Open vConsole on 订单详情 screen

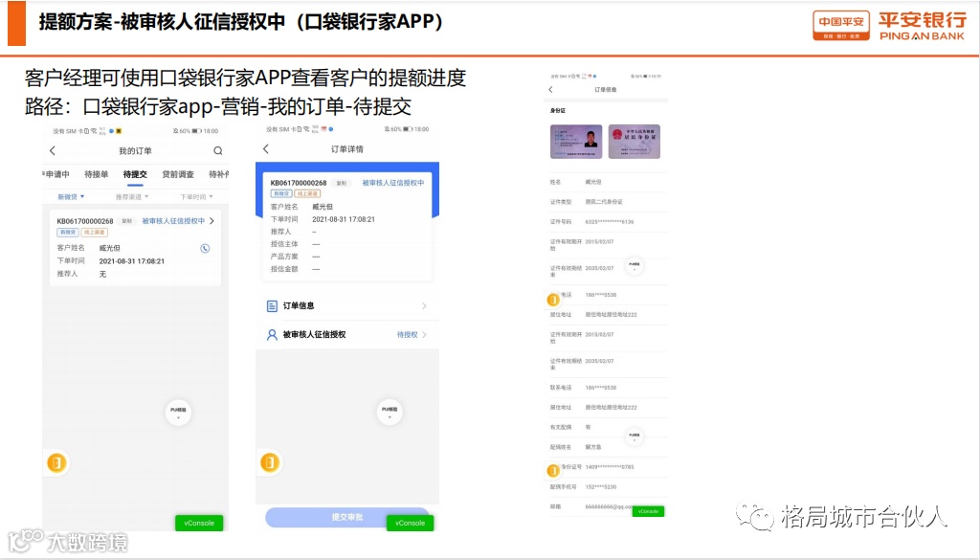tap(410, 523)
